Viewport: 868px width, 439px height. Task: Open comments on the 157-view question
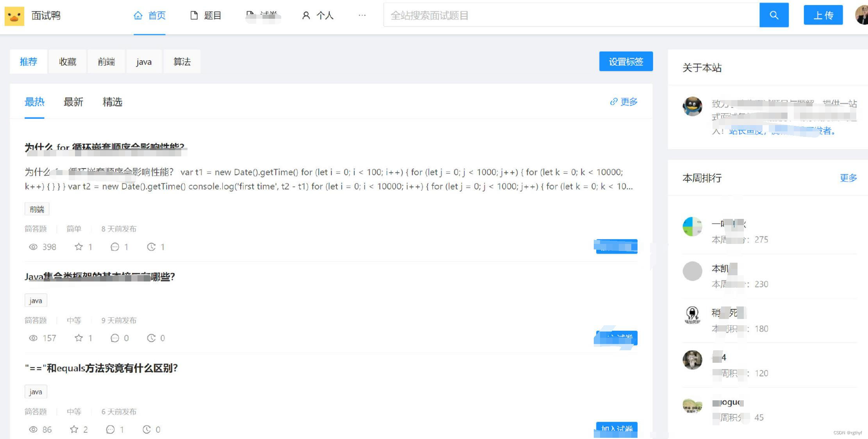coord(115,338)
